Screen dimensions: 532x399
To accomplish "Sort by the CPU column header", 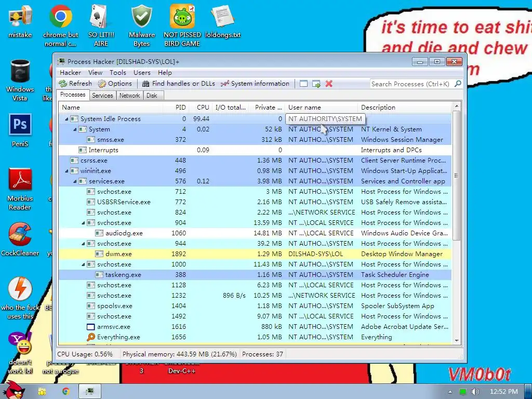I will click(201, 108).
